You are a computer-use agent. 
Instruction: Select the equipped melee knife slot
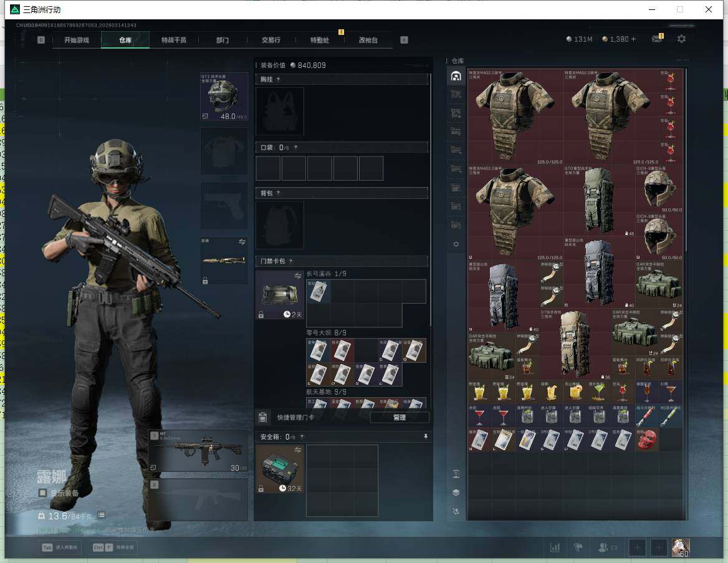(x=224, y=261)
